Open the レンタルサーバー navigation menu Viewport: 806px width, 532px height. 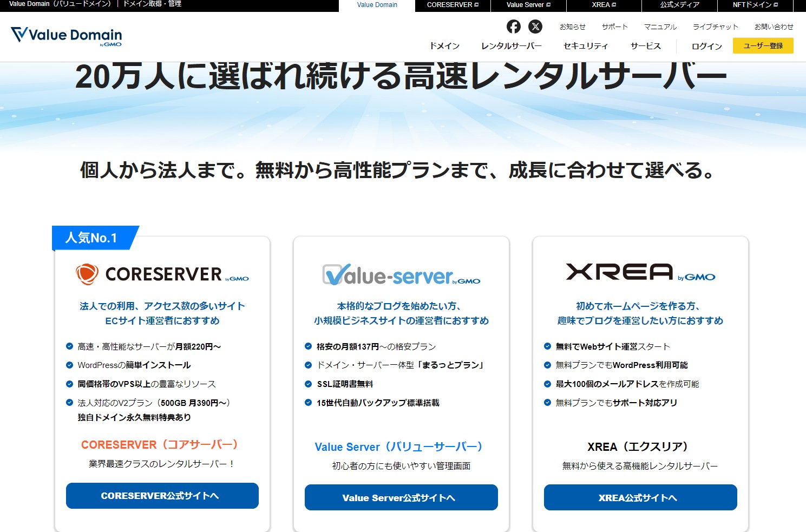[511, 46]
